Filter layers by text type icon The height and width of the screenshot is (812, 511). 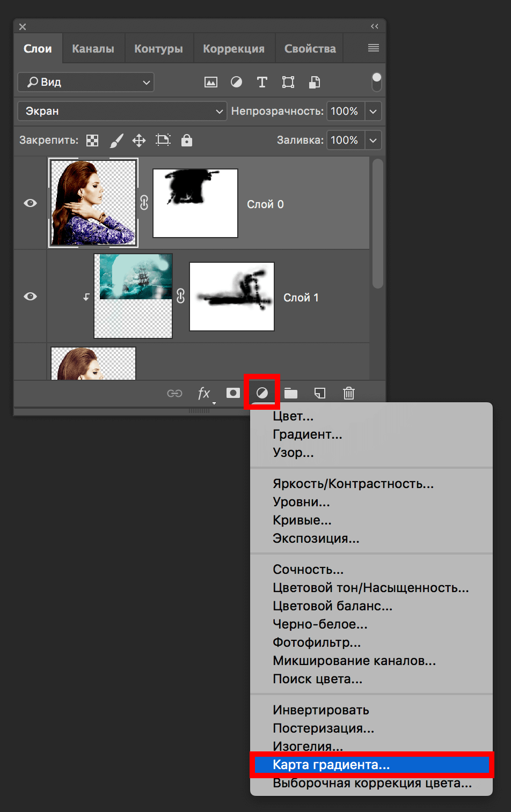coord(262,82)
